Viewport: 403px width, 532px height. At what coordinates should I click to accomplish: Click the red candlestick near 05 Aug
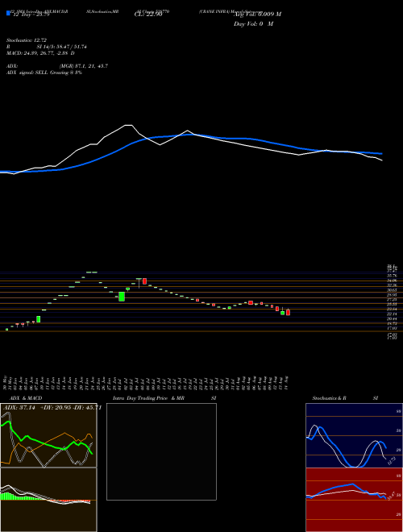[251, 302]
